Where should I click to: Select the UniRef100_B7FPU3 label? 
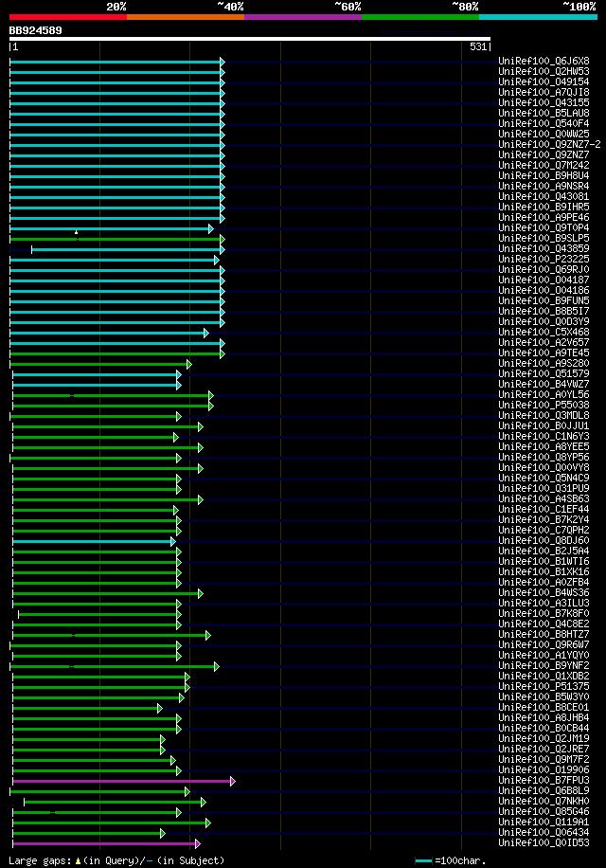[544, 781]
